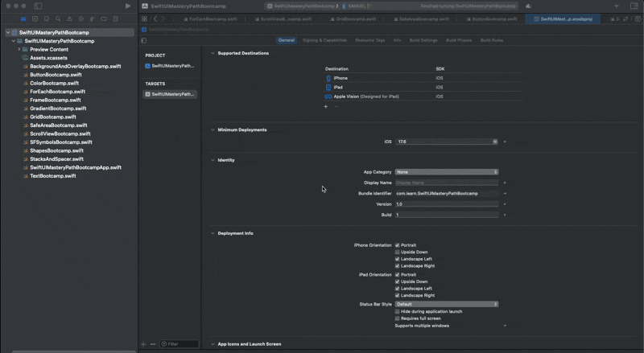Switch to the Info tab
The image size is (644, 353).
(397, 40)
